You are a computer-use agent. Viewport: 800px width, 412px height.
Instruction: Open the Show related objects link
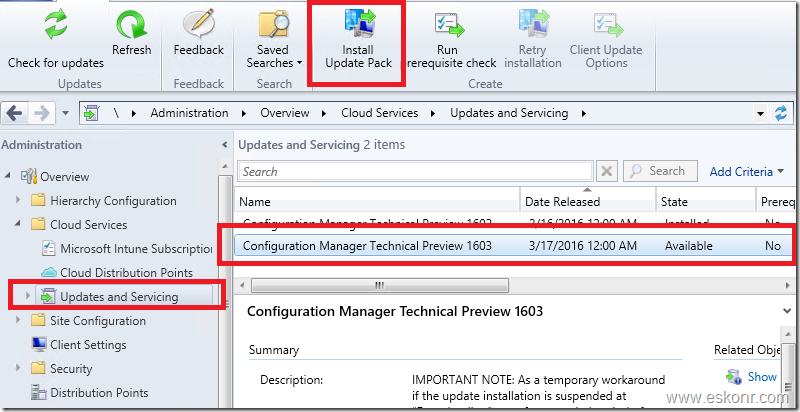click(761, 377)
